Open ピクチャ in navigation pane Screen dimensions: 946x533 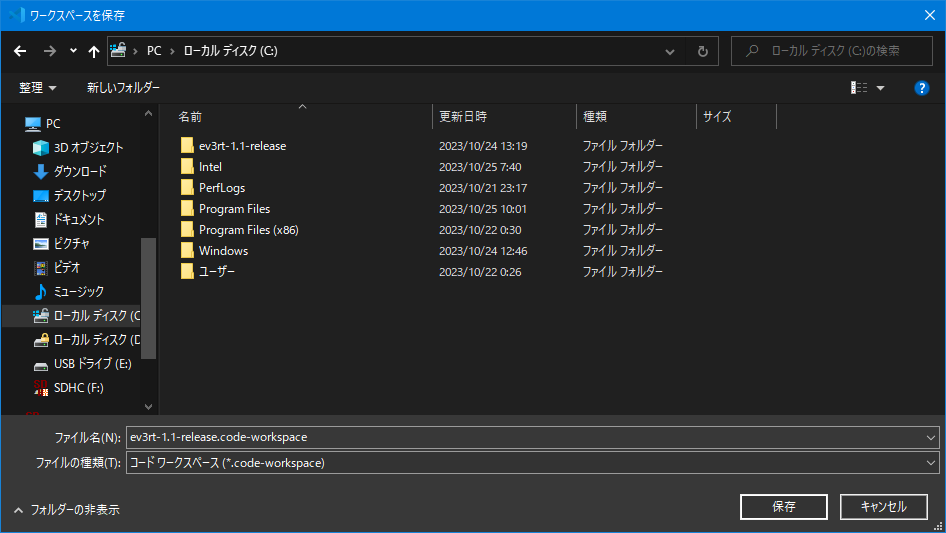tap(71, 244)
